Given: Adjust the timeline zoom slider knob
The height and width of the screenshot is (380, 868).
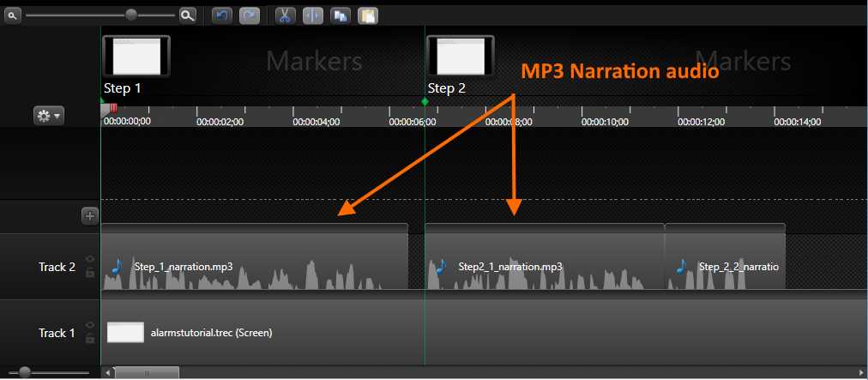Looking at the screenshot, I should click(131, 15).
